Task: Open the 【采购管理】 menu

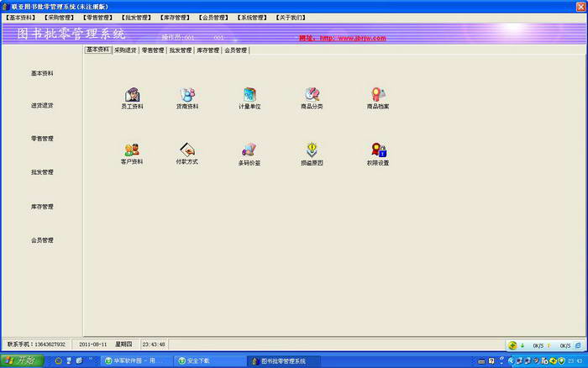Action: (x=59, y=18)
